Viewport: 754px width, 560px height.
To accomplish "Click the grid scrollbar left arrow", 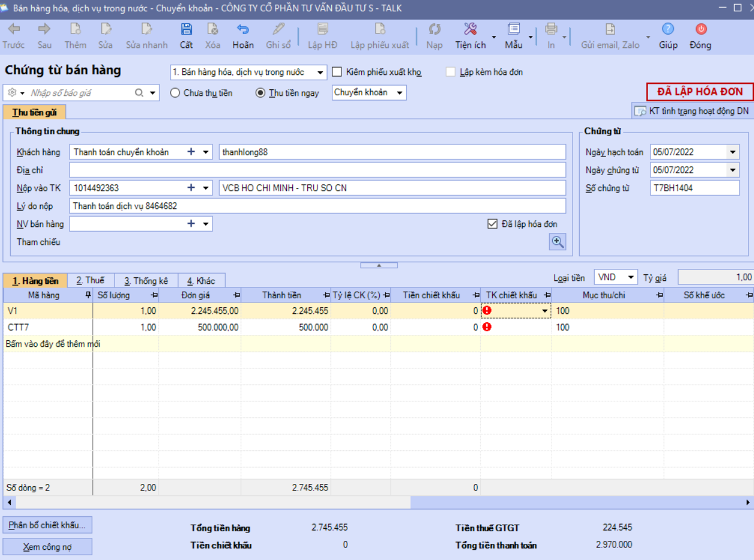I will pos(8,502).
